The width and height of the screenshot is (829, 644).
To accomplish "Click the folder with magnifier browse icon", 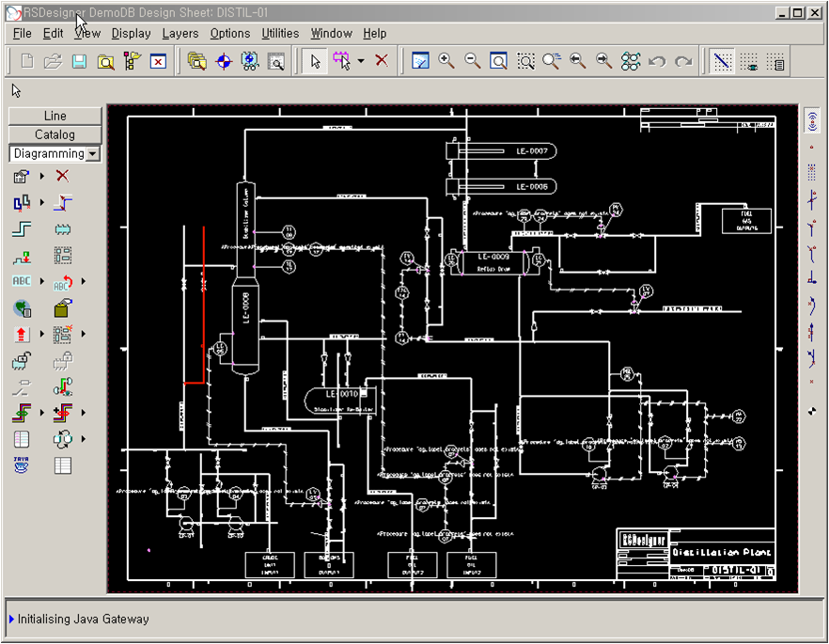I will point(105,62).
